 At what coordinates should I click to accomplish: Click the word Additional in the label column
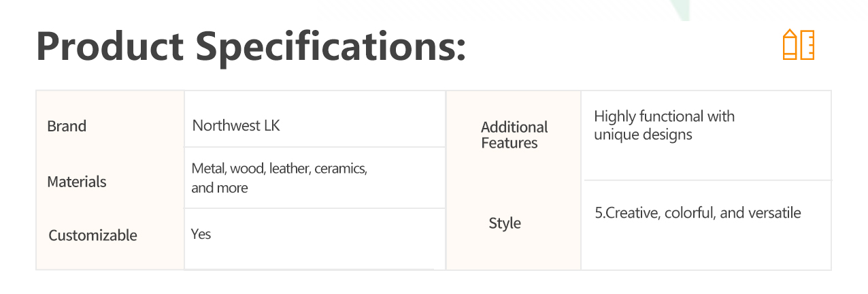tap(514, 127)
